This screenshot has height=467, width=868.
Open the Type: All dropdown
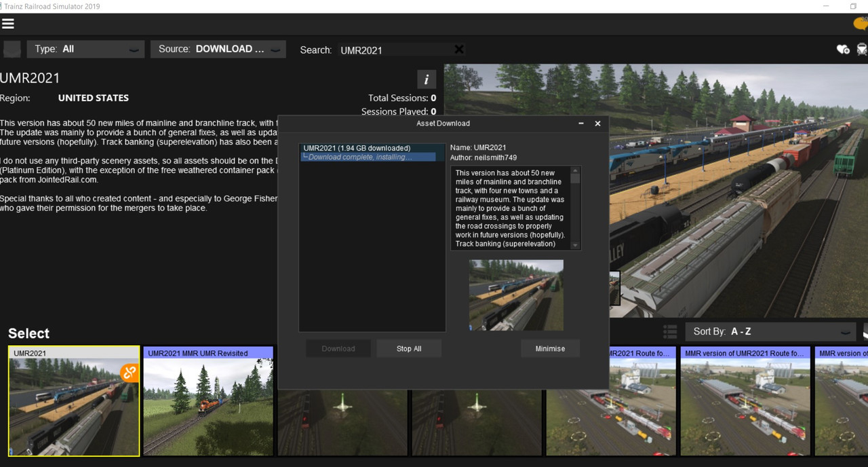point(85,49)
